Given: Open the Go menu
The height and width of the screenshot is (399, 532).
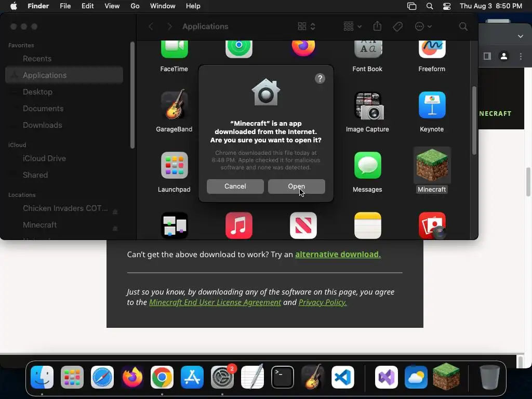Looking at the screenshot, I should point(135,6).
